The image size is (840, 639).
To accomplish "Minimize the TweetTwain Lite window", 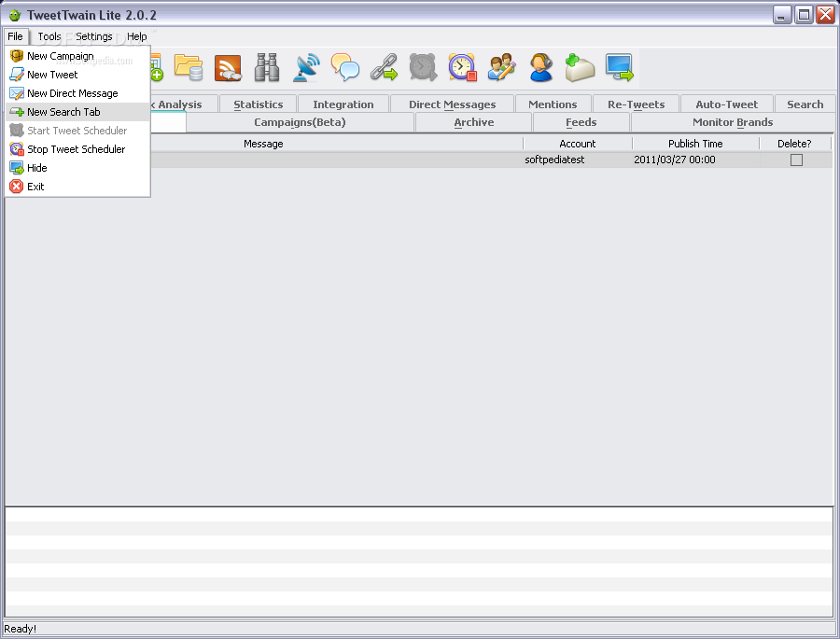I will pos(782,15).
